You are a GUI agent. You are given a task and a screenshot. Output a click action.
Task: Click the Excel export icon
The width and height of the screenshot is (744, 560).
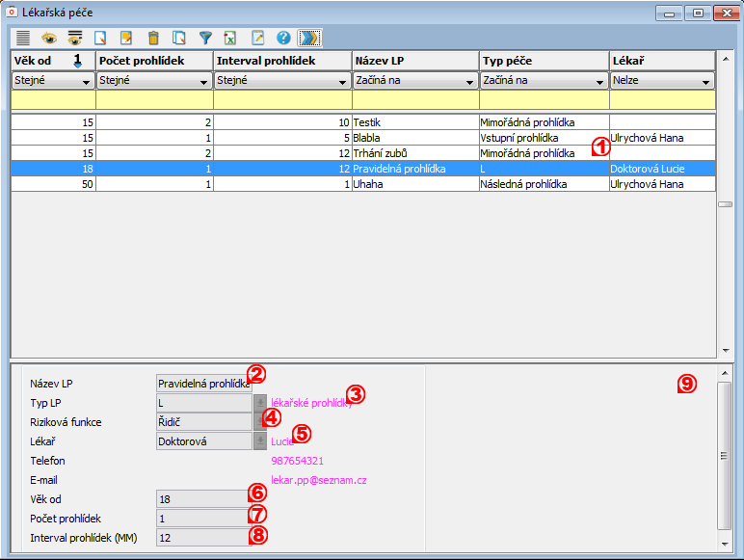(x=231, y=39)
